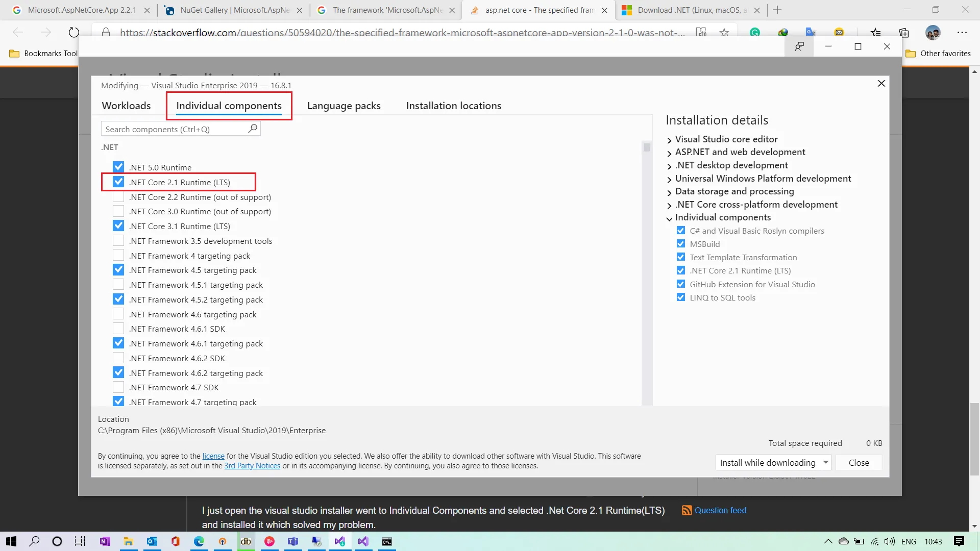Open Microsoft Teams from taskbar
The image size is (980, 551).
pos(293,541)
